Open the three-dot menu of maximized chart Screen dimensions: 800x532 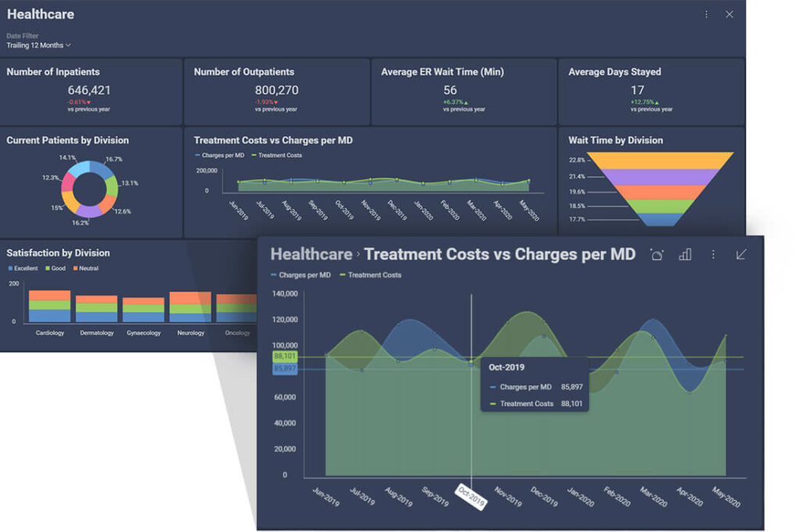click(713, 255)
